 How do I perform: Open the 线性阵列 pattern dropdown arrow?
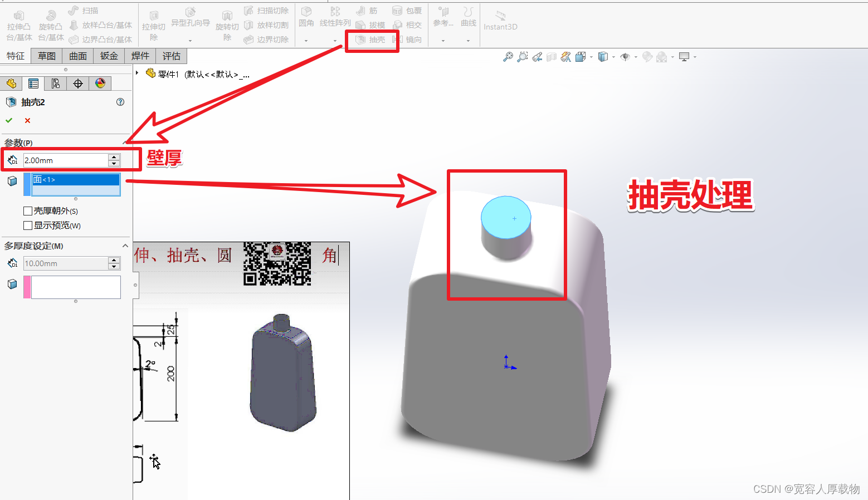tap(335, 41)
